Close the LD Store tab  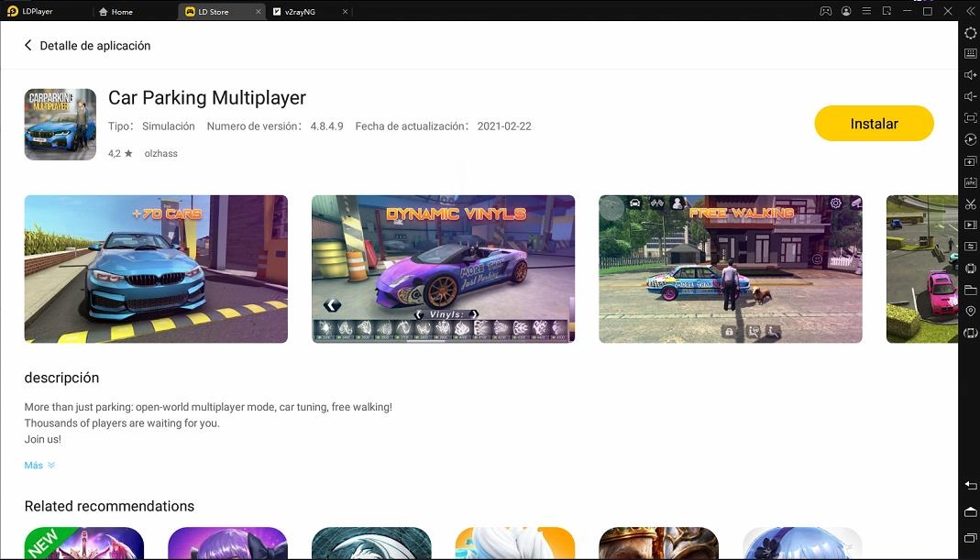(259, 12)
